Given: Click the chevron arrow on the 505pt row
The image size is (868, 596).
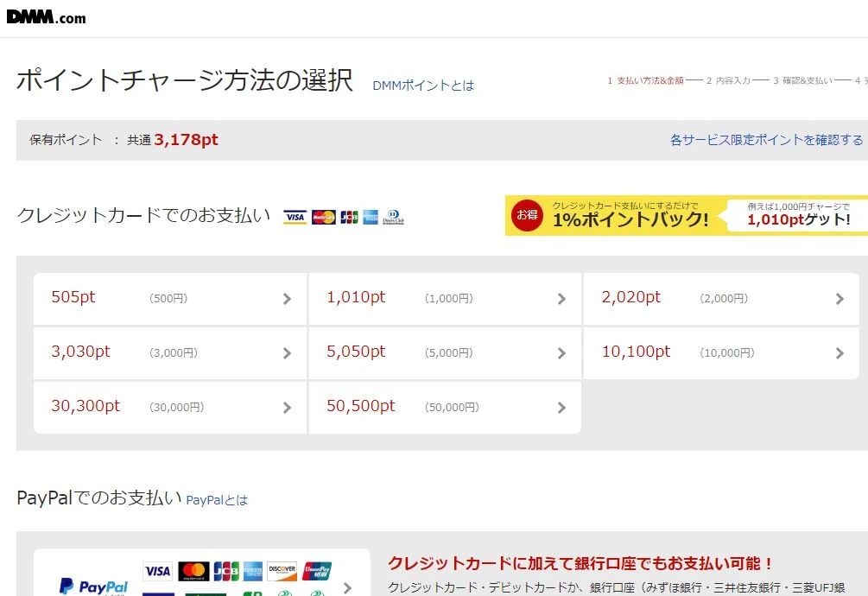Looking at the screenshot, I should (287, 299).
